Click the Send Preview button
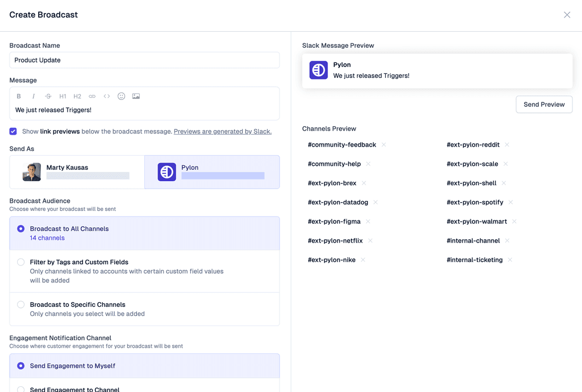This screenshot has height=392, width=582. click(544, 104)
